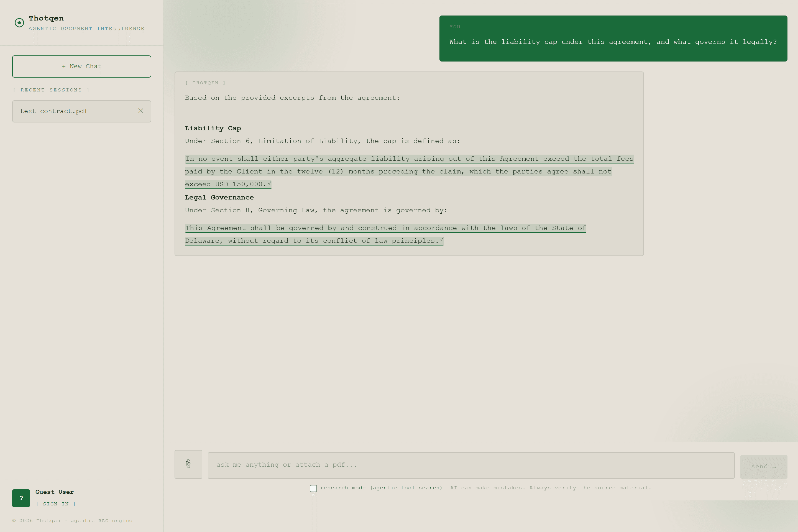Click highlighted Delaware governing law quotation
This screenshot has height=532, width=798.
click(385, 234)
